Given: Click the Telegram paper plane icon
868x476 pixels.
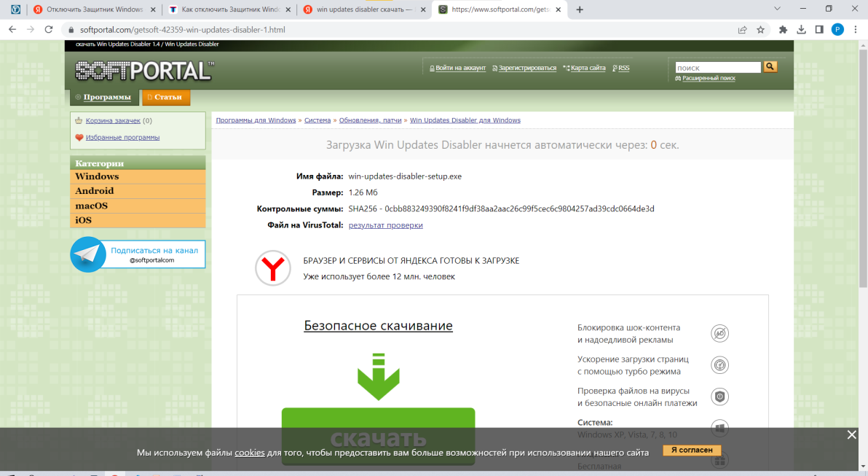Looking at the screenshot, I should (x=88, y=254).
